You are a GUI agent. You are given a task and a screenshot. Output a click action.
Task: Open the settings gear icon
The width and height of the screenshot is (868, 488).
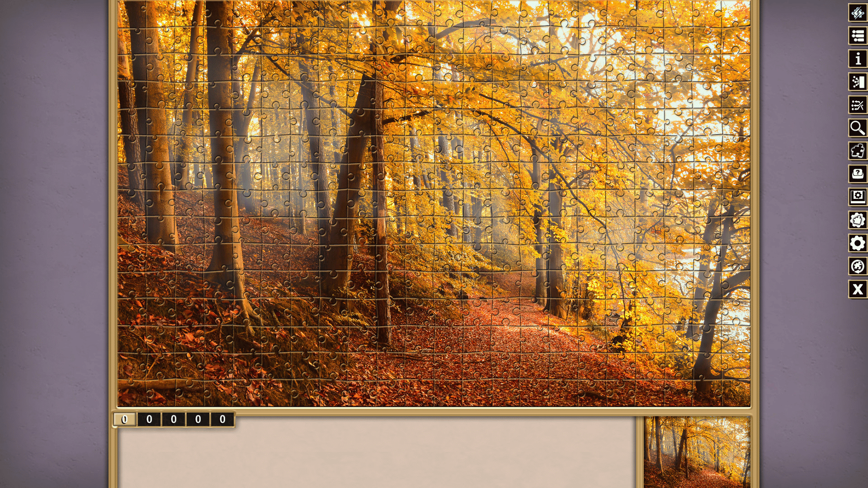coord(857,243)
